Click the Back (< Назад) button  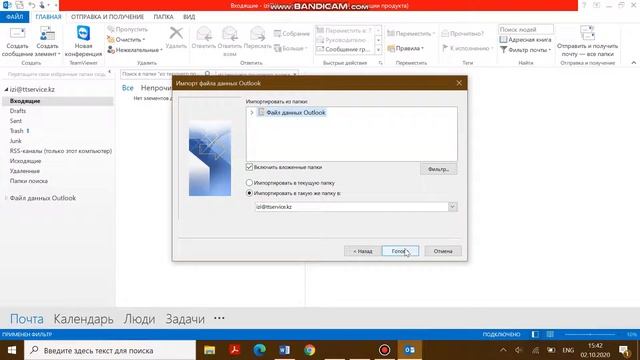point(362,251)
